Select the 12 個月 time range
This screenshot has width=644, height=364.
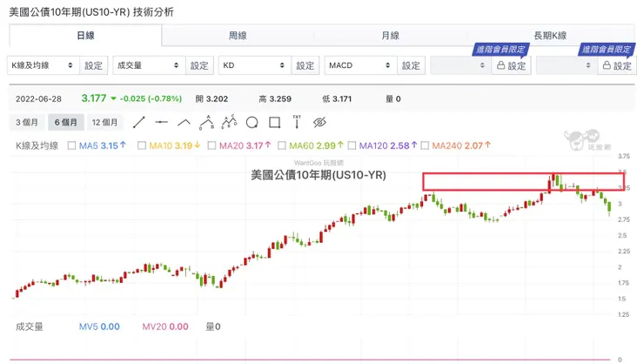point(104,123)
